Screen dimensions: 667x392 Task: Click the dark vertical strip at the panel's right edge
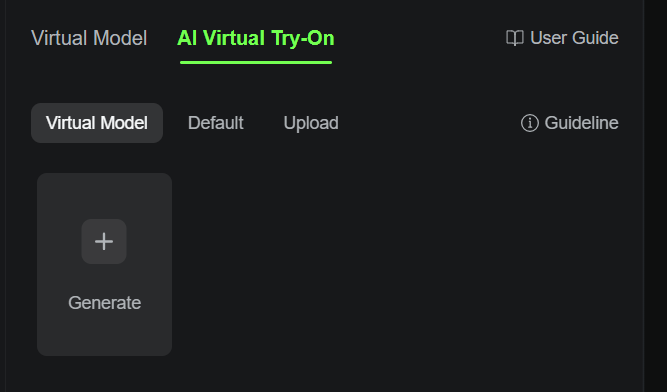pyautogui.click(x=656, y=196)
